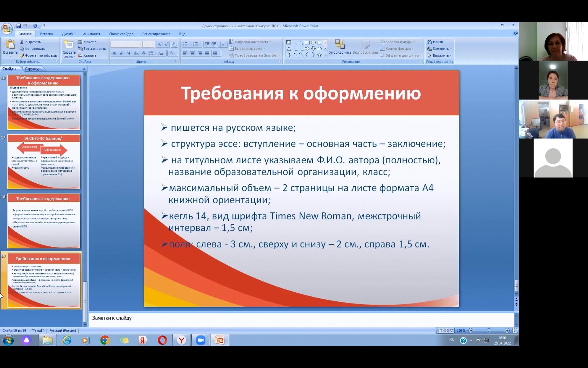Open the Вид ribbon tab

point(182,34)
